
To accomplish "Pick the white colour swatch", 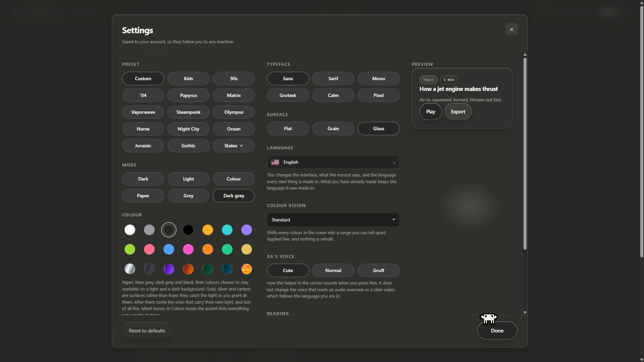I will pos(130,230).
